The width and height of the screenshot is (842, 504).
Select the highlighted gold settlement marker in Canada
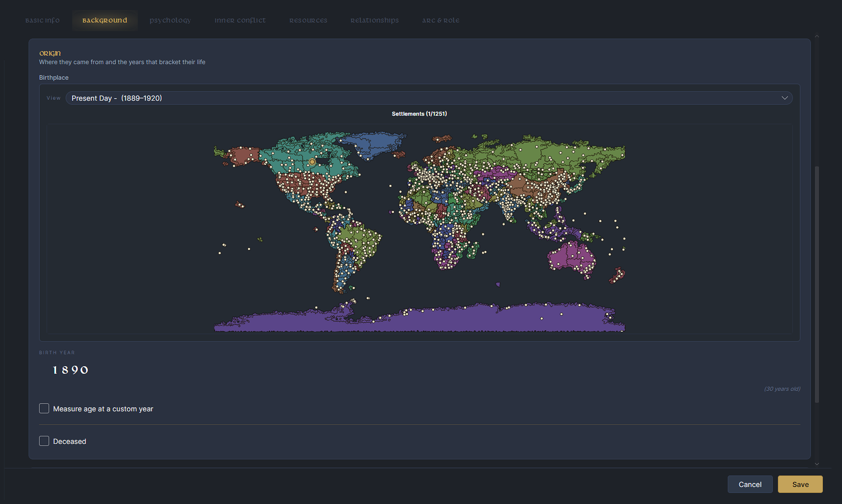[312, 162]
